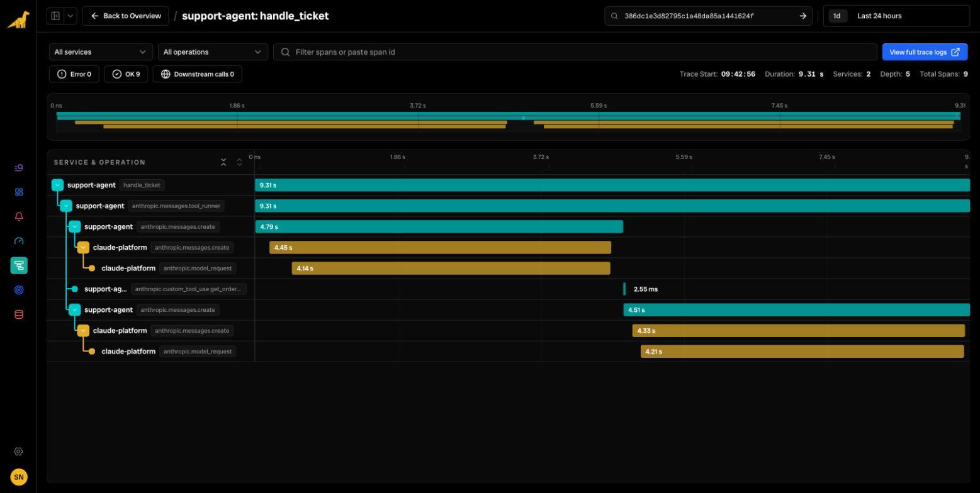Collapse first claude-platform messages.create span

83,247
